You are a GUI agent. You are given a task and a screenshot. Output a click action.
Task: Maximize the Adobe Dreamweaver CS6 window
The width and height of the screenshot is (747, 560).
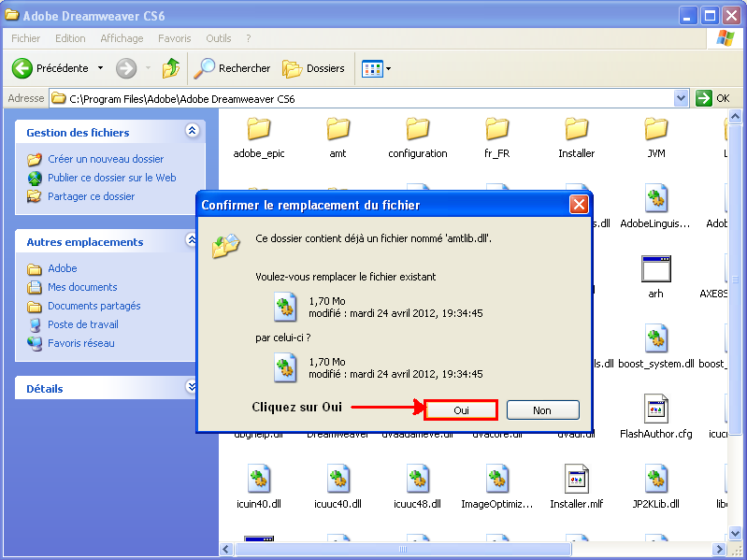710,16
